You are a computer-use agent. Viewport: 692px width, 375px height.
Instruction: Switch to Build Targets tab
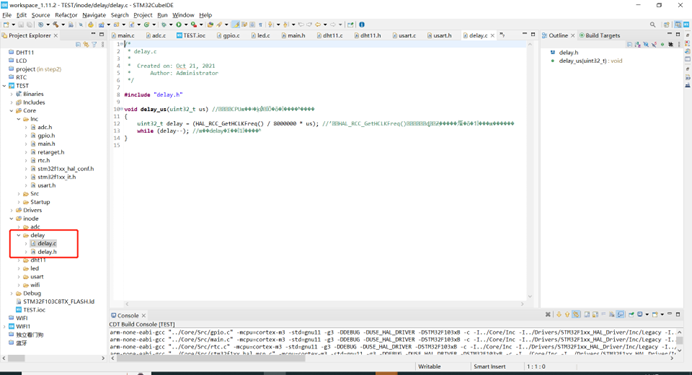coord(600,35)
